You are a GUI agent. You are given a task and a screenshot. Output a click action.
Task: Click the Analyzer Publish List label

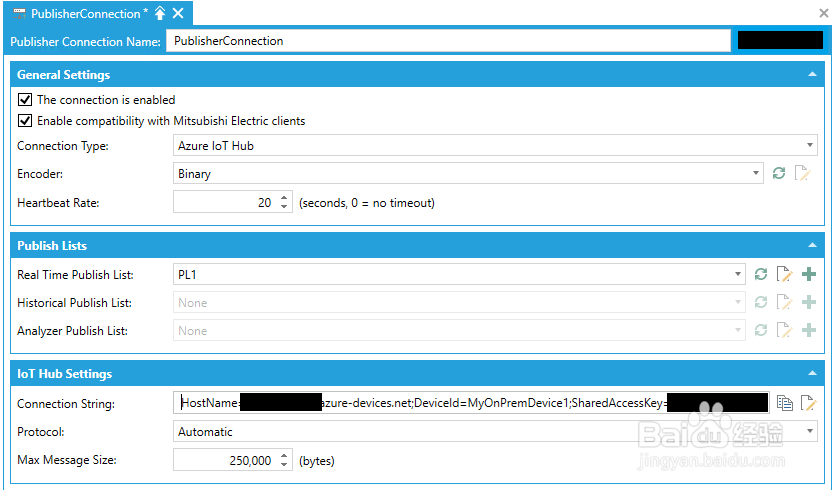tap(73, 331)
